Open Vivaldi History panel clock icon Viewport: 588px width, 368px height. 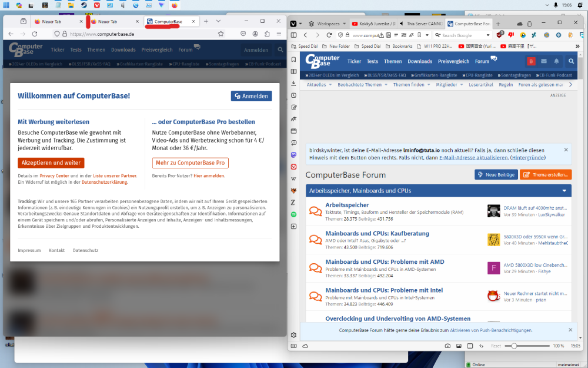coord(293,95)
